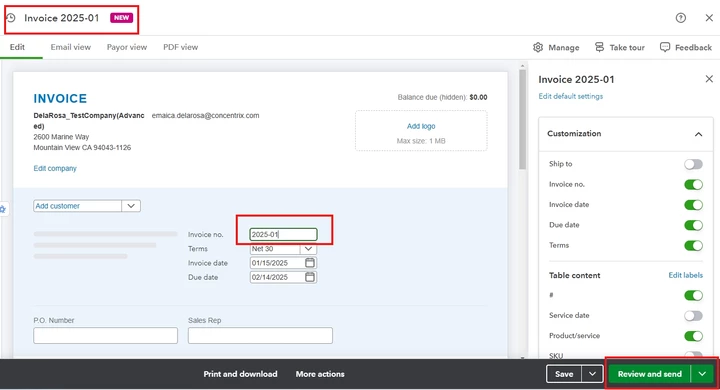Open the Add customer dropdown arrow

[131, 206]
